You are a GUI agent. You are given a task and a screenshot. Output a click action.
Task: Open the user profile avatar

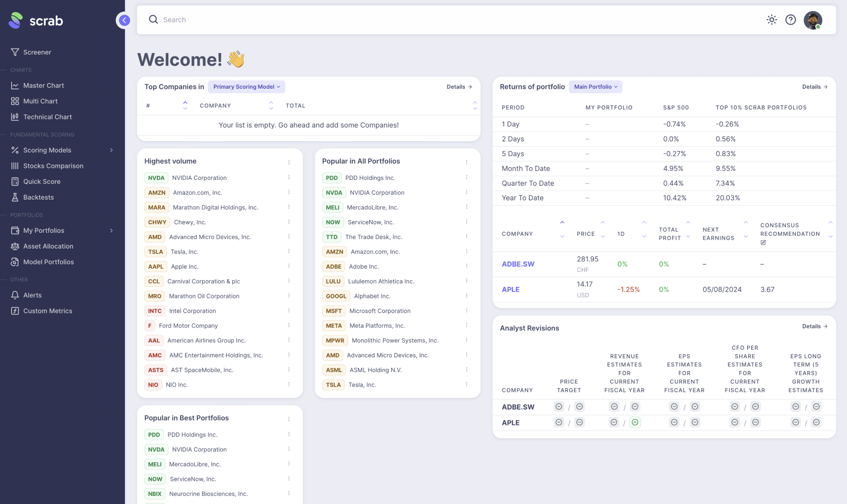[x=813, y=20]
